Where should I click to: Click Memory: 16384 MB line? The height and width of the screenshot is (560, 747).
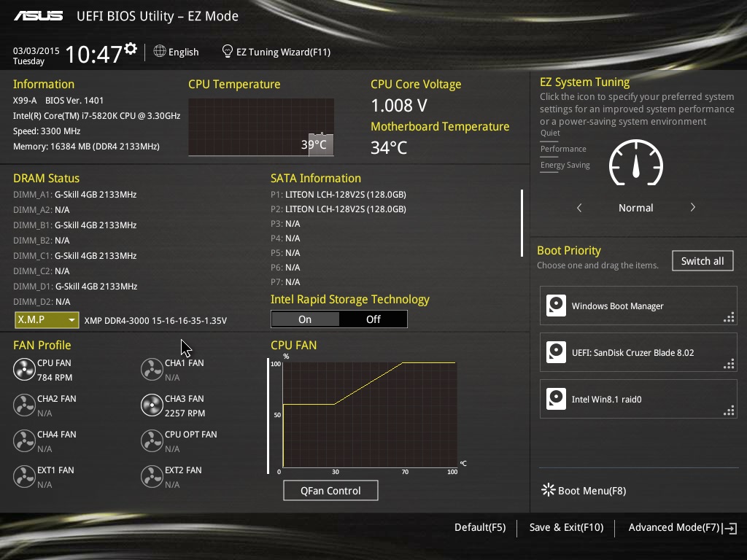pos(86,147)
